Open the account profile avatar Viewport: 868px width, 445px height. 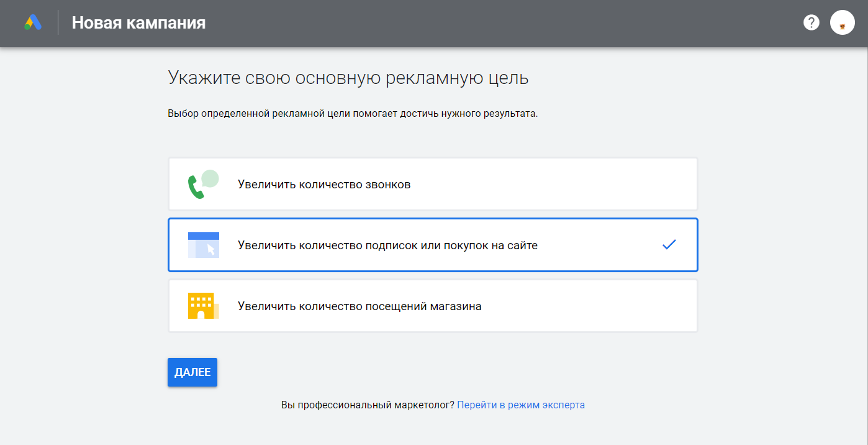pos(842,23)
